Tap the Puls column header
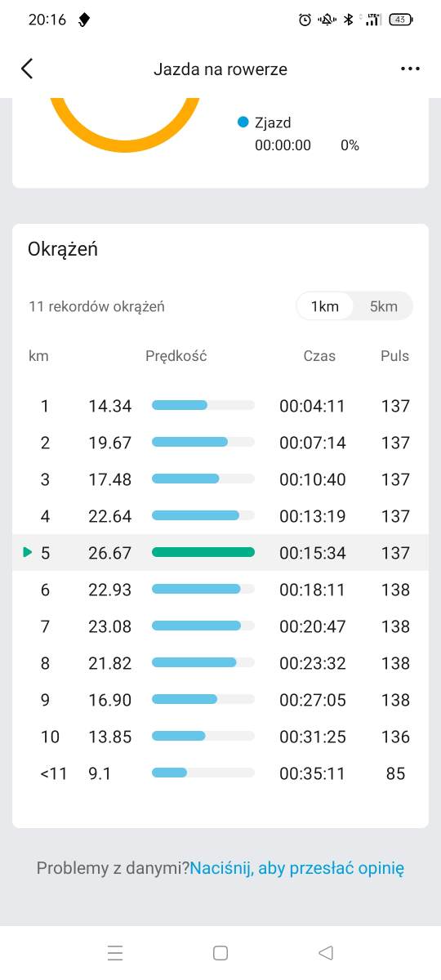 (395, 356)
